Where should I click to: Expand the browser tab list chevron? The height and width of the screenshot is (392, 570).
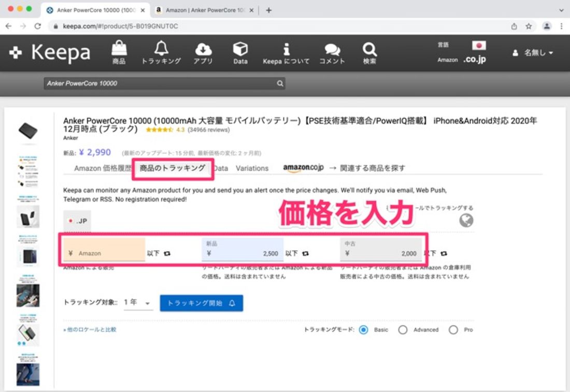coord(561,10)
